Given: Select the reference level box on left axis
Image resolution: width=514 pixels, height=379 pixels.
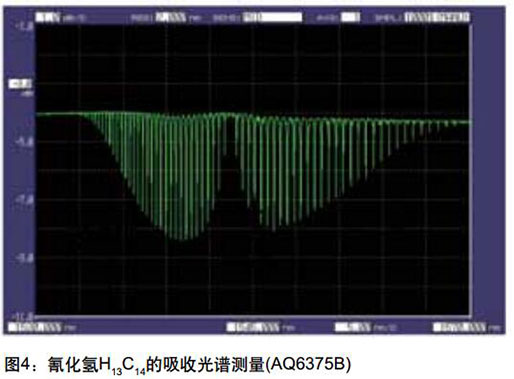Looking at the screenshot, I should tap(20, 84).
